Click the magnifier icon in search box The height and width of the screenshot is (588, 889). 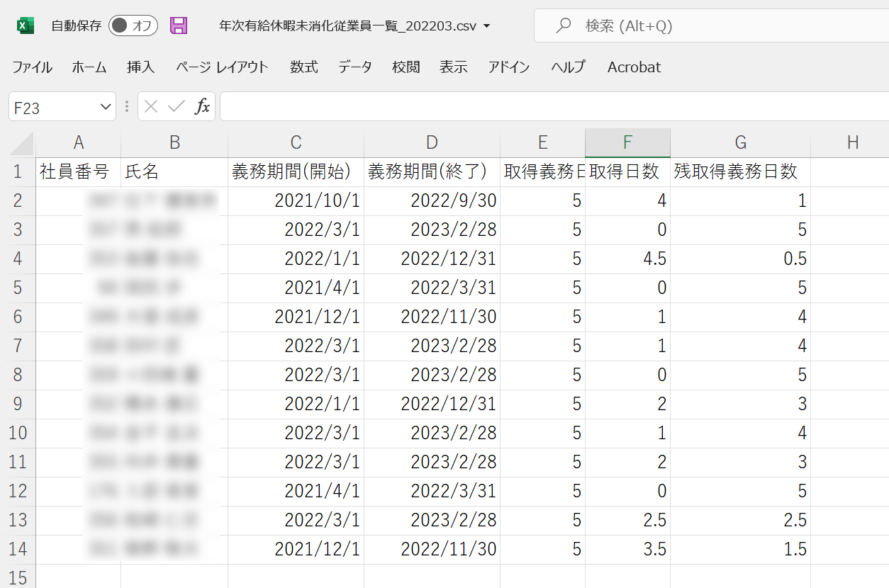pos(564,26)
